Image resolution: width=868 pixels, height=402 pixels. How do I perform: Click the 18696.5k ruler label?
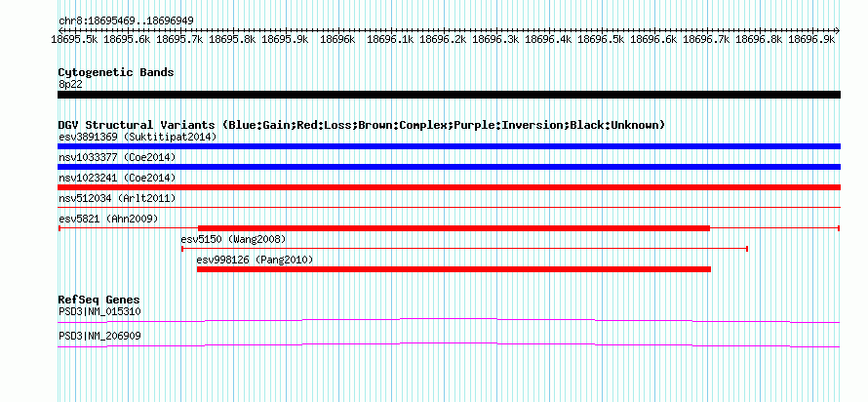point(601,40)
